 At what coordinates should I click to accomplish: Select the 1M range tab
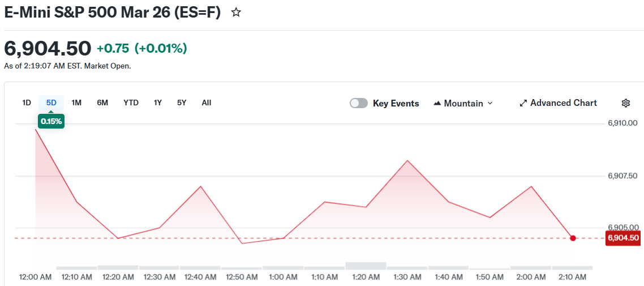76,103
